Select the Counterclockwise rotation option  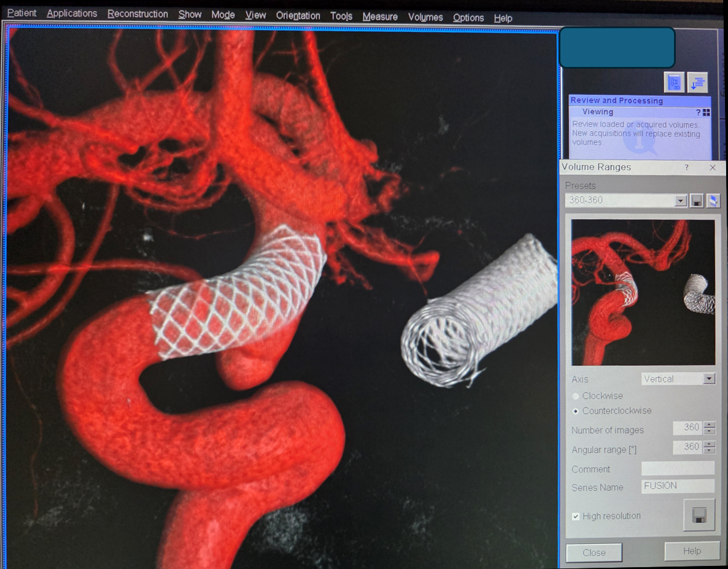click(x=576, y=411)
